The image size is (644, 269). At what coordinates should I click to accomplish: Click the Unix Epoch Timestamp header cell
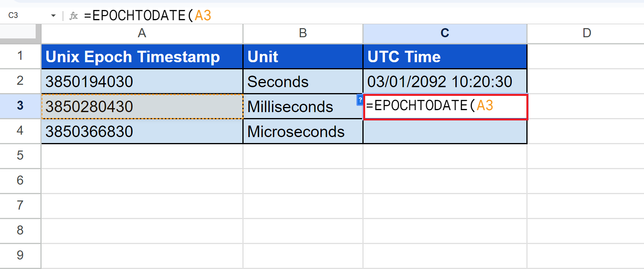tap(142, 57)
